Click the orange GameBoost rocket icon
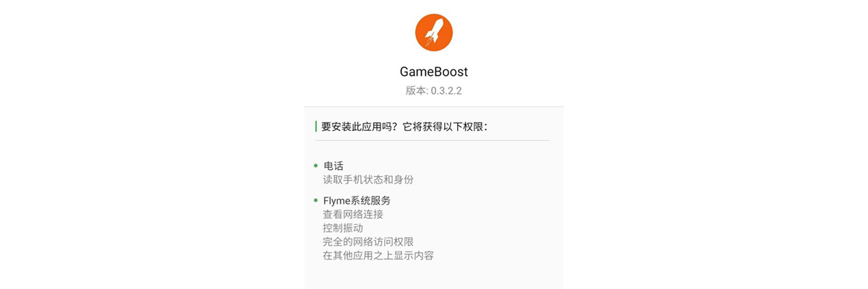868x289 pixels. pyautogui.click(x=434, y=32)
